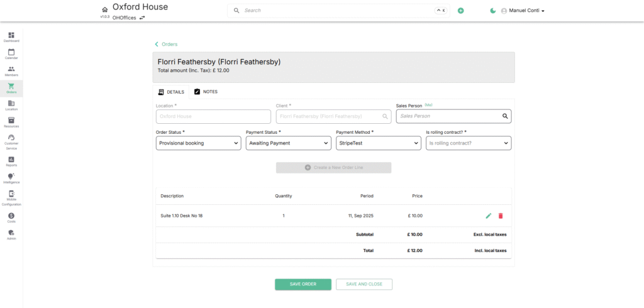This screenshot has width=644, height=308.
Task: Delete the Suite 1.10 order line
Action: [501, 216]
